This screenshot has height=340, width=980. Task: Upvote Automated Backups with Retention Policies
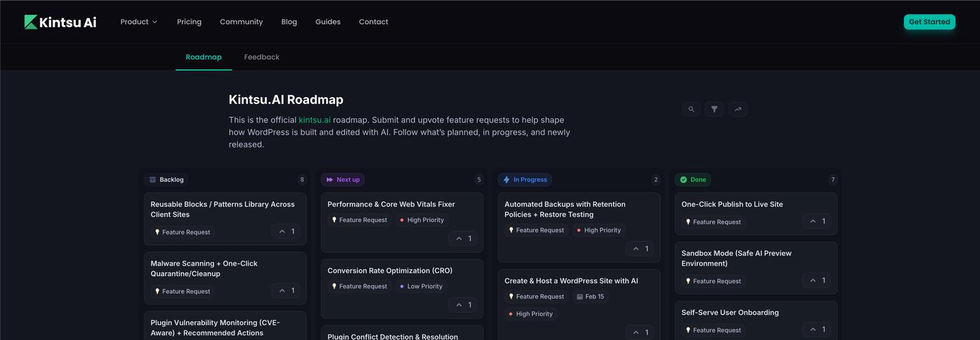(x=640, y=249)
